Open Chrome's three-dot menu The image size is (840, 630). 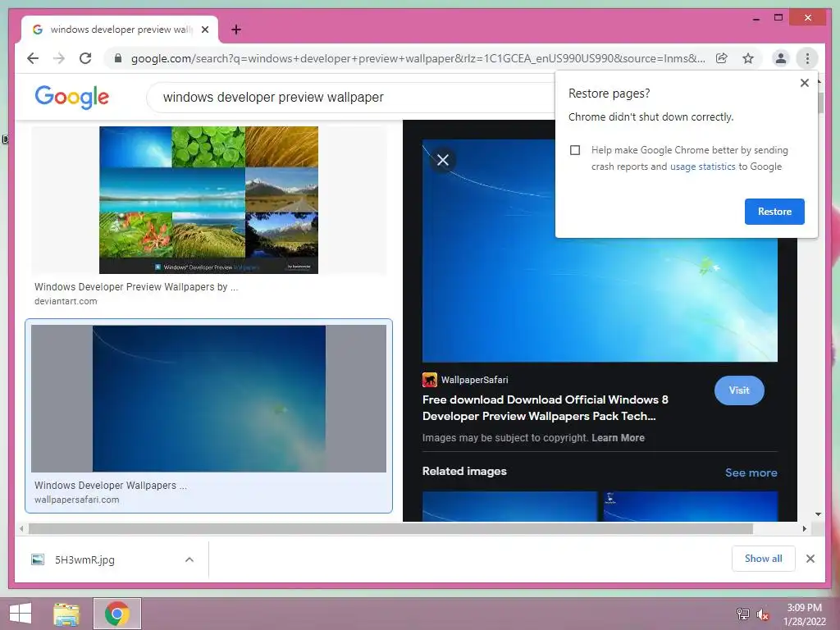tap(807, 58)
